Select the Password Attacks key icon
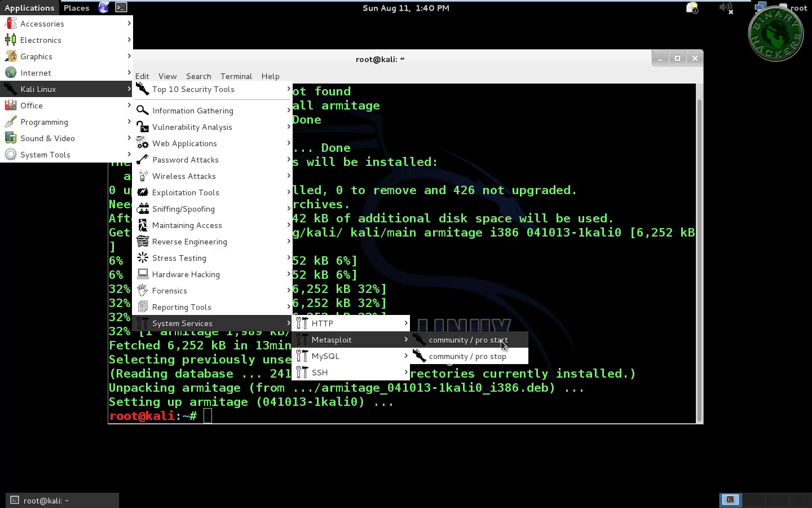The width and height of the screenshot is (812, 508). (x=143, y=160)
